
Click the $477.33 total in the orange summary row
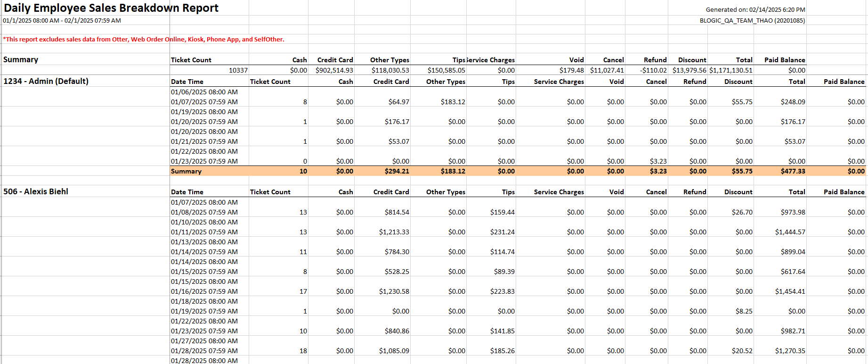793,171
